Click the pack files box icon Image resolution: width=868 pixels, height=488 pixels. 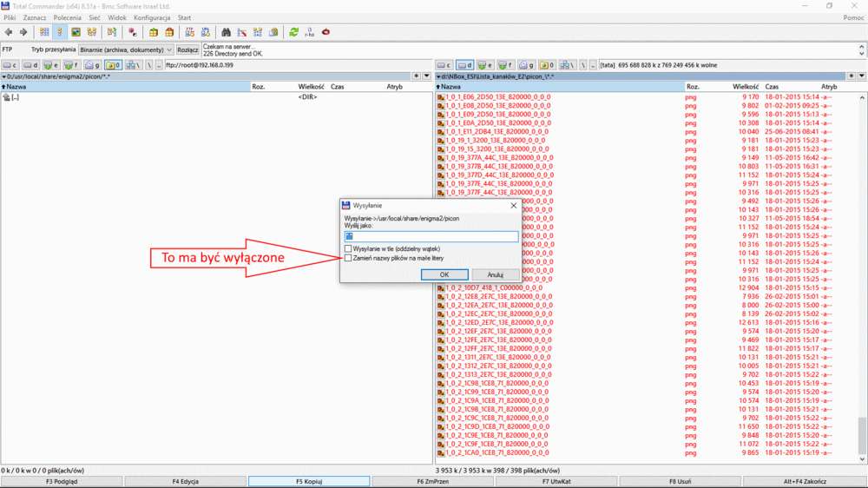(154, 32)
